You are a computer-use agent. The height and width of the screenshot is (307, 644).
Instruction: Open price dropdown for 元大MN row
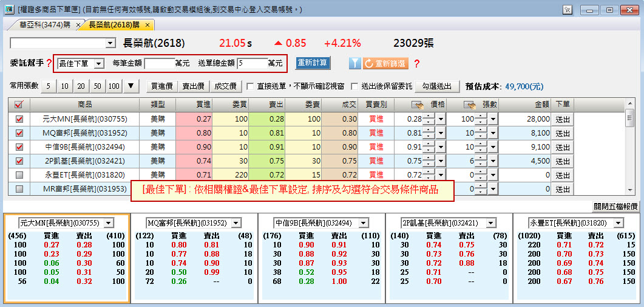pos(440,119)
